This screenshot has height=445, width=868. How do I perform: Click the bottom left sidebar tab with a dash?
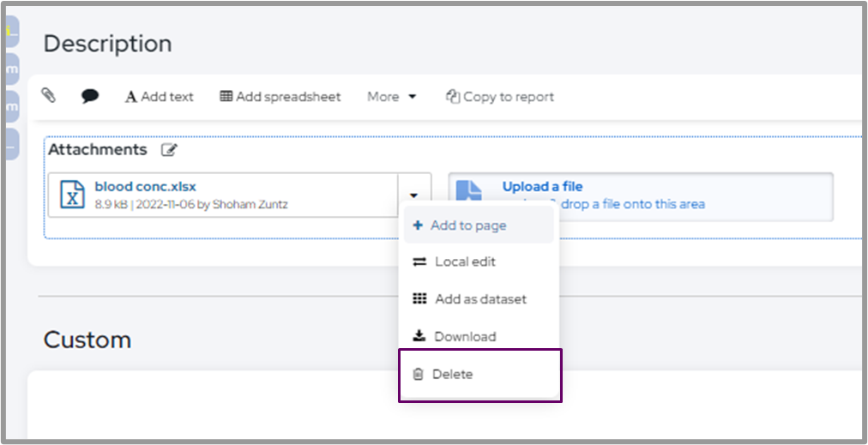(x=11, y=144)
